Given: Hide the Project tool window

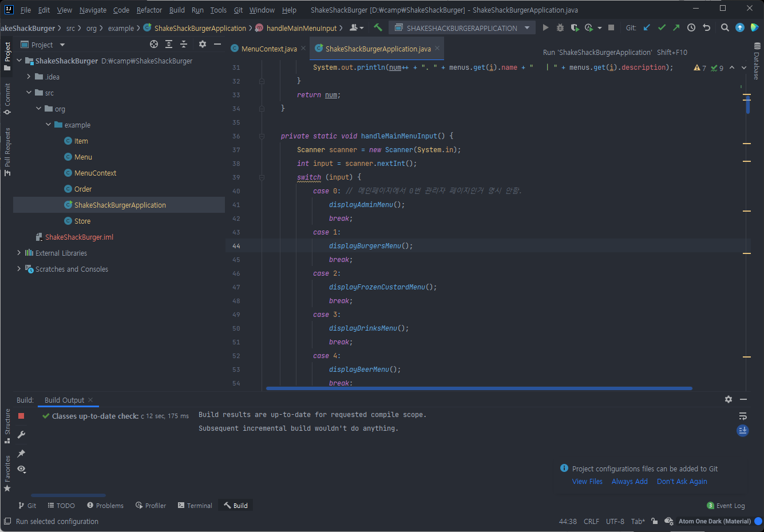Looking at the screenshot, I should pyautogui.click(x=217, y=44).
